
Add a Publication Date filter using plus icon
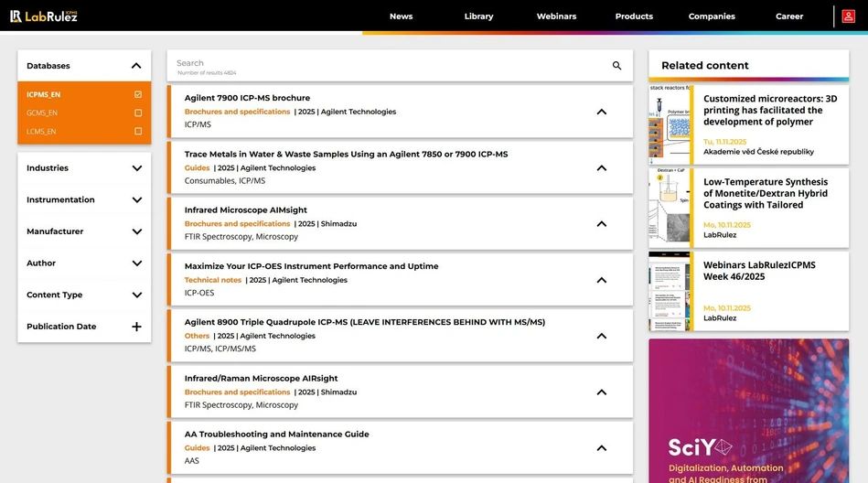pos(136,327)
